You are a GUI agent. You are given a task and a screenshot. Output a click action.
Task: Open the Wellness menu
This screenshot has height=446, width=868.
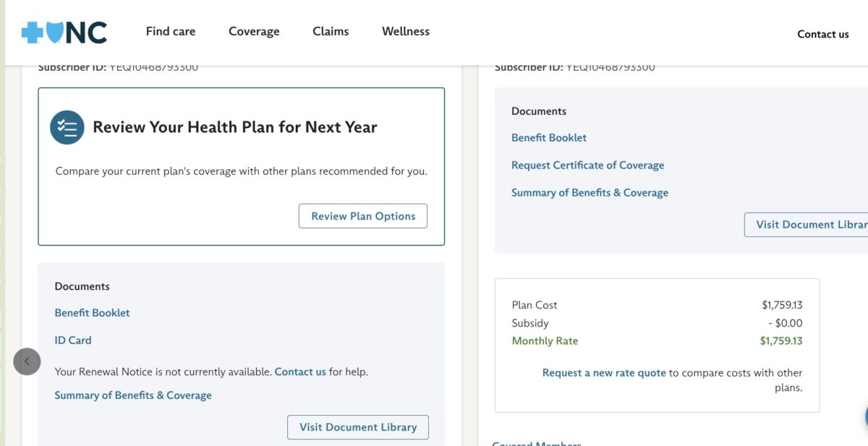tap(405, 31)
